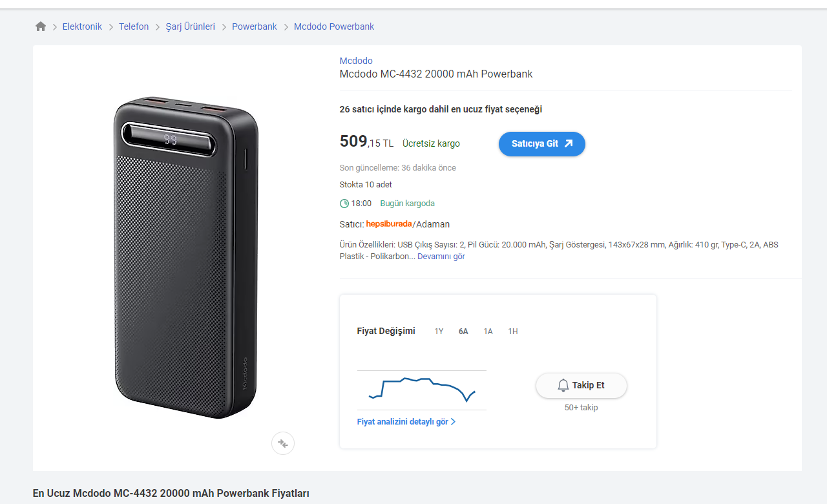Click the powerbank product image
The height and width of the screenshot is (504, 827).
pos(185,257)
